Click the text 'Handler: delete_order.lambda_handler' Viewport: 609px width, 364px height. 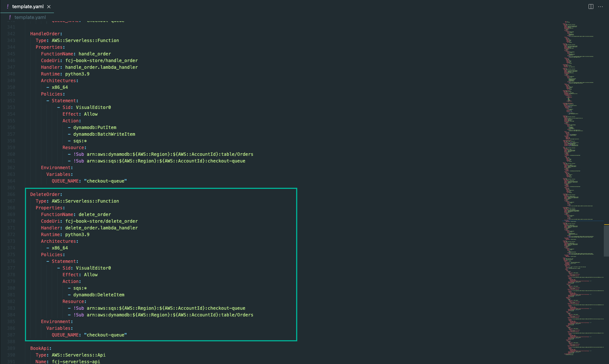(x=89, y=228)
